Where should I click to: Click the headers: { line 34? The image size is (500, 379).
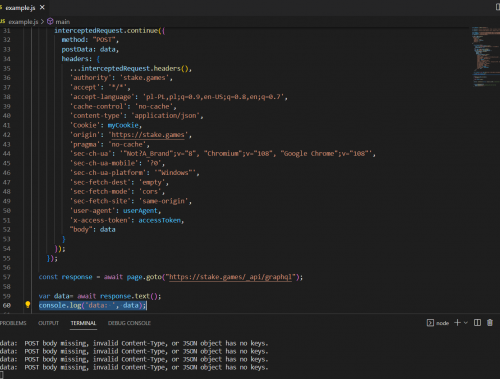(x=81, y=59)
